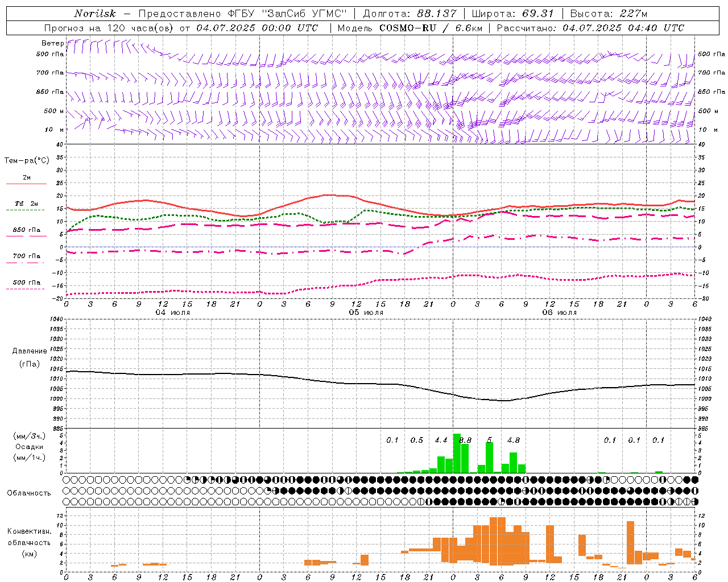
Task: Click the "05 июля" date label
Action: 366,313
